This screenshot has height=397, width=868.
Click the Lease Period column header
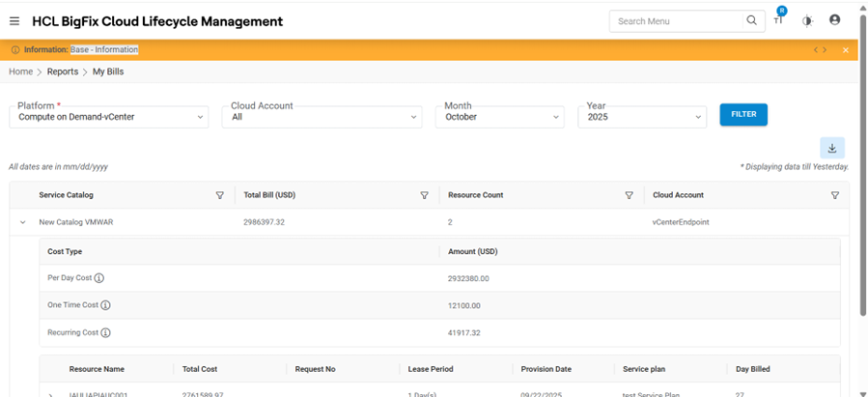tap(430, 369)
